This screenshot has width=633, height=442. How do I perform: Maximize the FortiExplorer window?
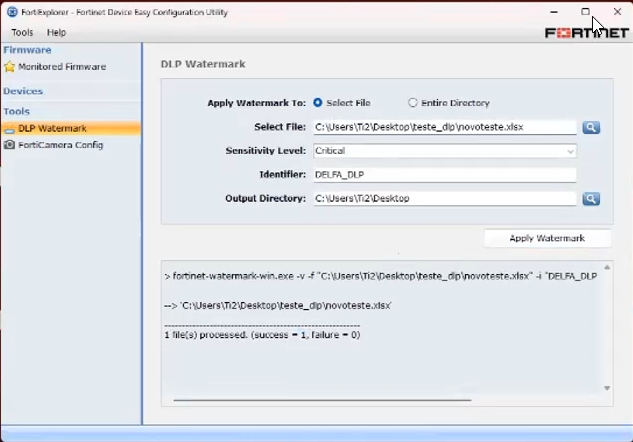pos(585,12)
